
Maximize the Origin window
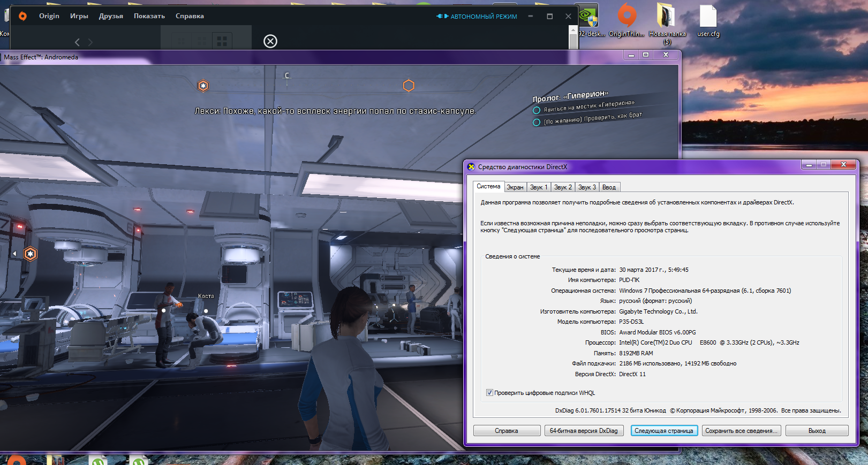point(549,17)
